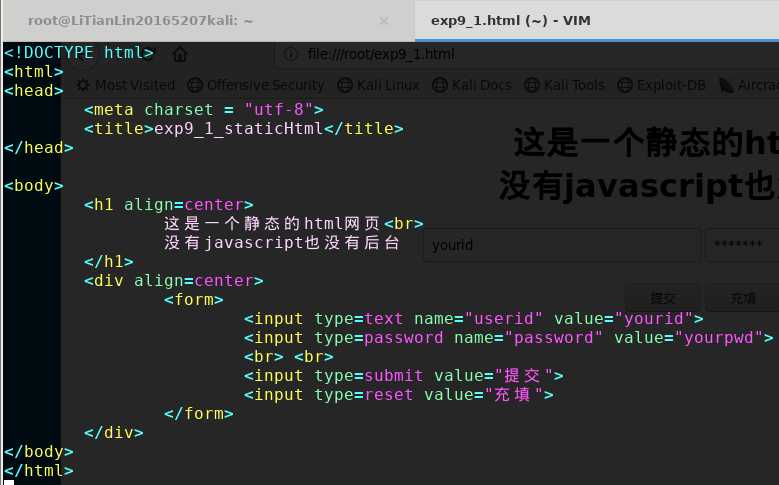
Task: Place cursor on the <!DOCTYPE html> line
Action: 79,53
